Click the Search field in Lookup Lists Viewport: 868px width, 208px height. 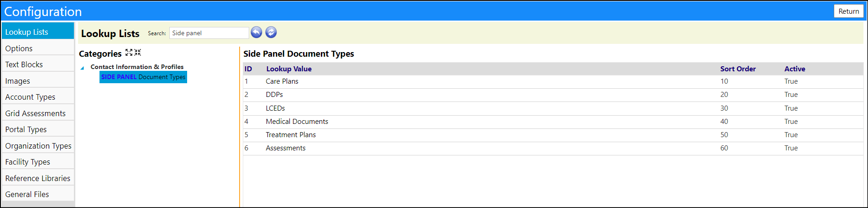tap(209, 33)
